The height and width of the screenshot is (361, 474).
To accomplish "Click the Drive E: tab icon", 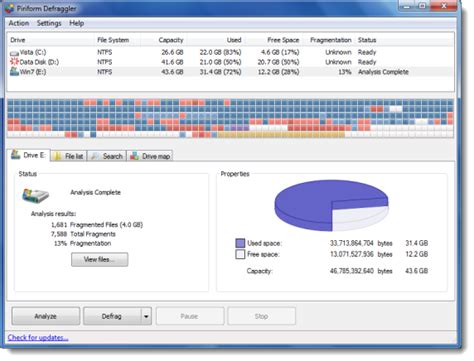I will pos(16,155).
